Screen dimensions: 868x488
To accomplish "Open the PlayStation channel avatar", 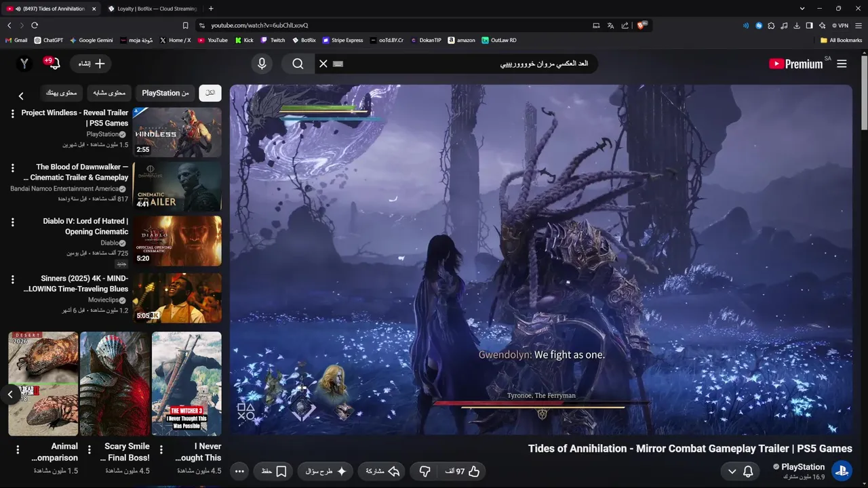I will click(x=842, y=471).
